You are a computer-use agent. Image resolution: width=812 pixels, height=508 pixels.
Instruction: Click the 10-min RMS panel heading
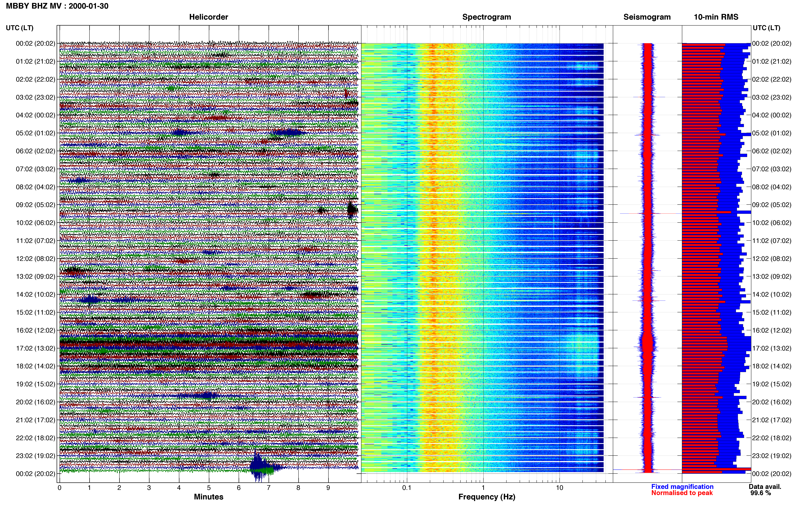[x=716, y=17]
